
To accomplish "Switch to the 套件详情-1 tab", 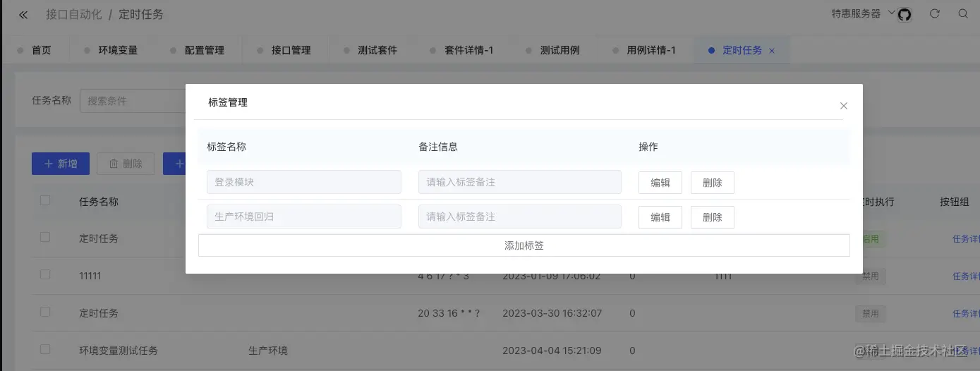I will pyautogui.click(x=468, y=50).
